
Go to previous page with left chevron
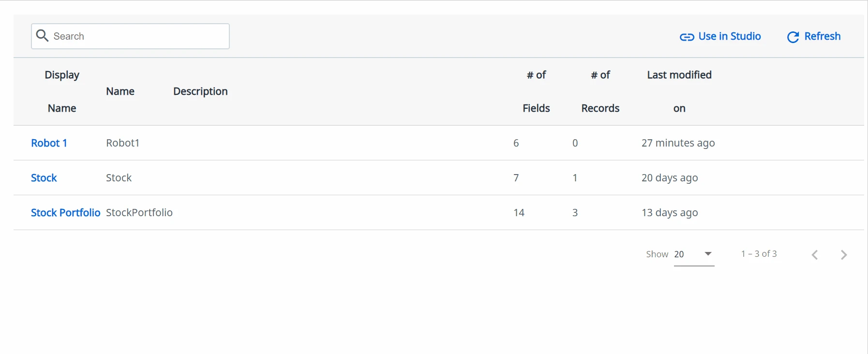pyautogui.click(x=815, y=255)
